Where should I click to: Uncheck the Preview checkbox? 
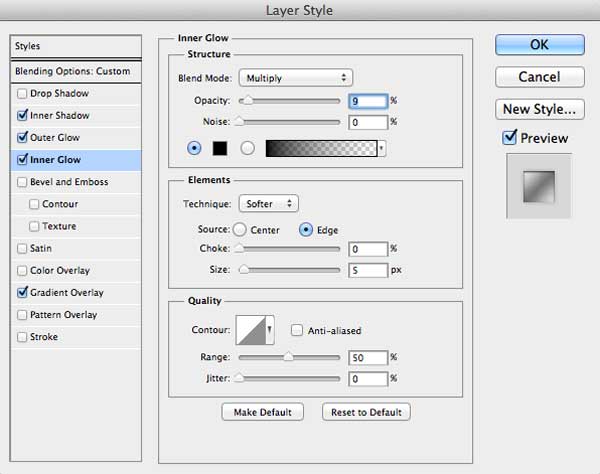509,137
